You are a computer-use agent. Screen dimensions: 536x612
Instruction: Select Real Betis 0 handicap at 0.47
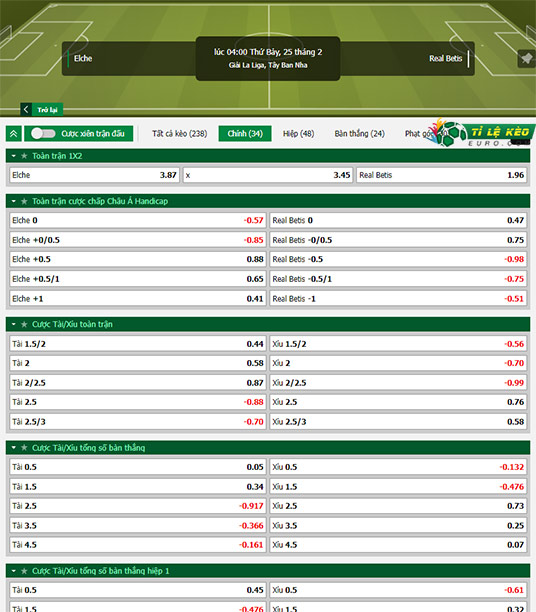click(398, 221)
